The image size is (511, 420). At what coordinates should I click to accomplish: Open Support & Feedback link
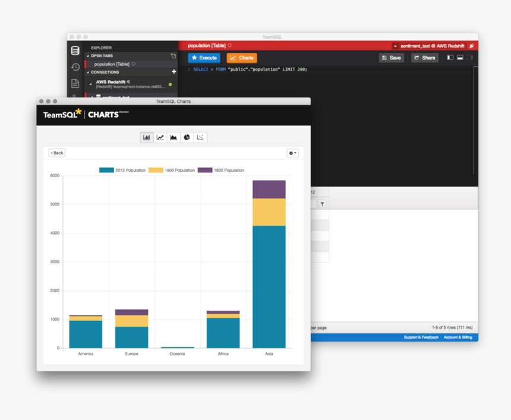point(421,337)
